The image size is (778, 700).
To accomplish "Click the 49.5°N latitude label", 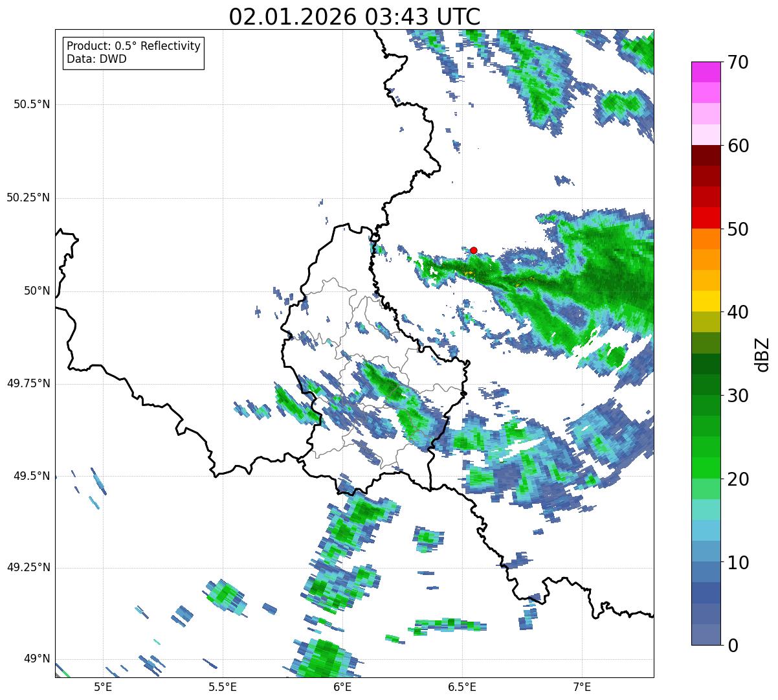I will [x=32, y=476].
